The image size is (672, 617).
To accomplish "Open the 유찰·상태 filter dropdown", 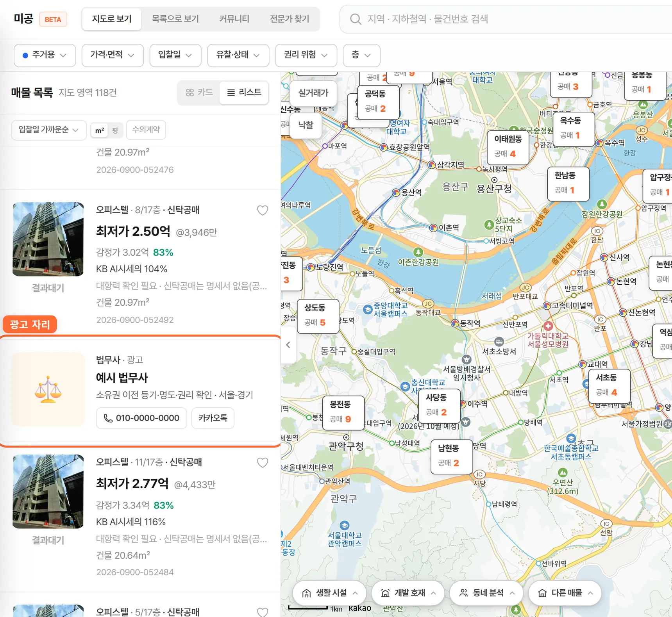I will pyautogui.click(x=238, y=55).
